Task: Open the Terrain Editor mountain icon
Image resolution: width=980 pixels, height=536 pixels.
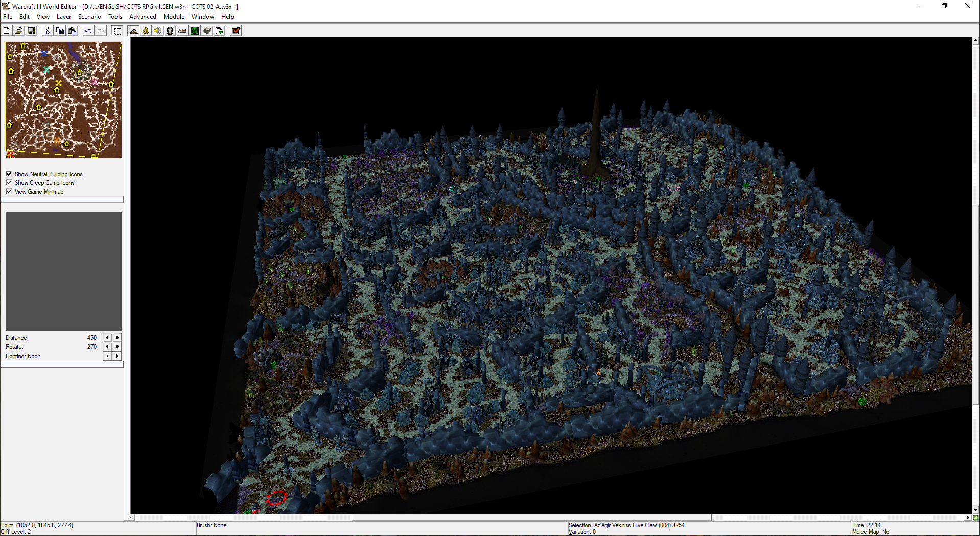Action: (x=133, y=31)
